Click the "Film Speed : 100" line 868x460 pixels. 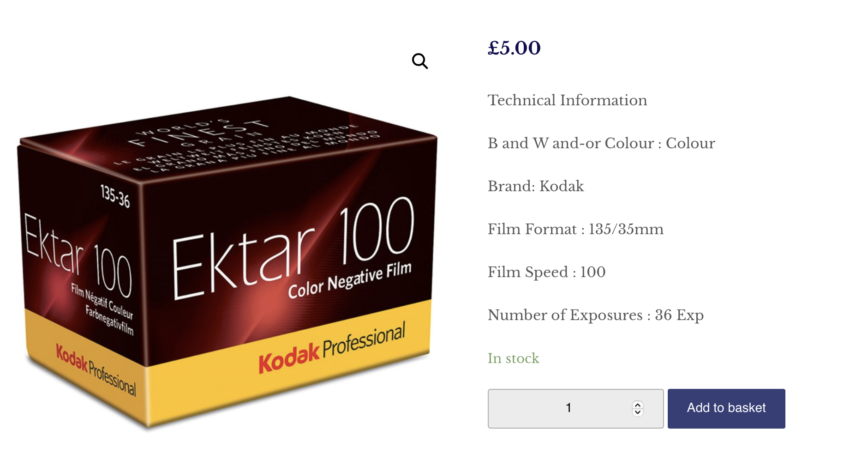(546, 272)
